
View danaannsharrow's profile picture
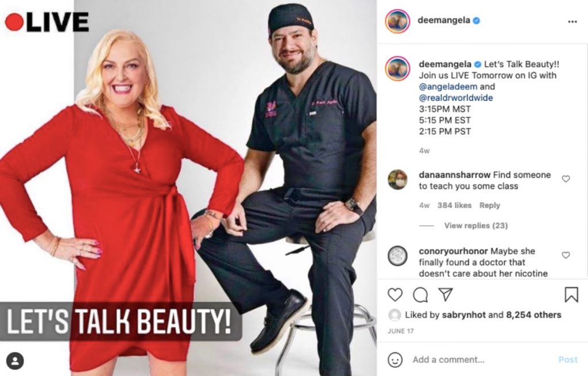point(397,179)
